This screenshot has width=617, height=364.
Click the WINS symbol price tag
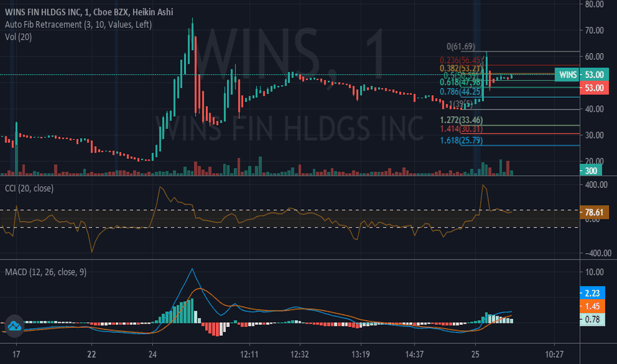[x=568, y=75]
